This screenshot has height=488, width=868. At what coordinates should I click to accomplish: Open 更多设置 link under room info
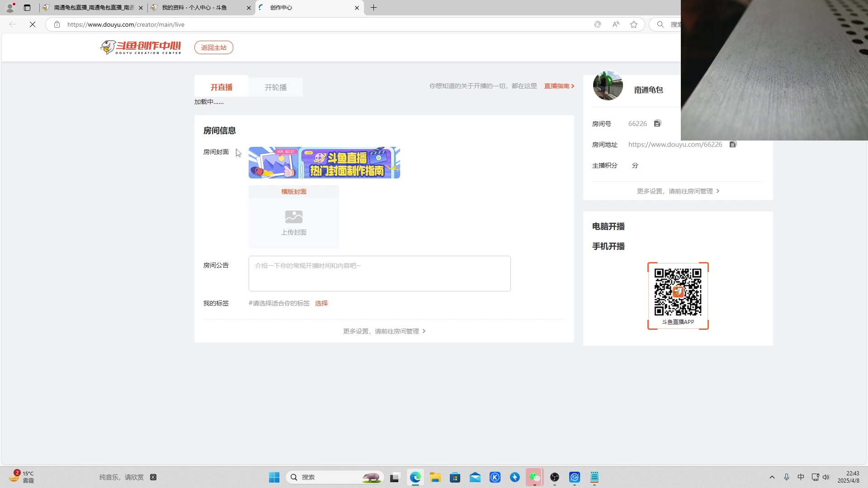(384, 331)
